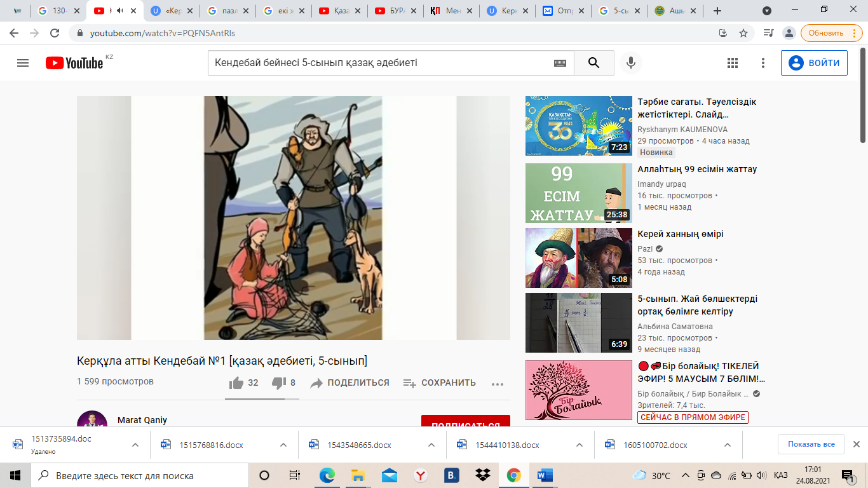Toggle the ҚАЗ keyboard language indicator
The image size is (868, 488).
pos(781,475)
